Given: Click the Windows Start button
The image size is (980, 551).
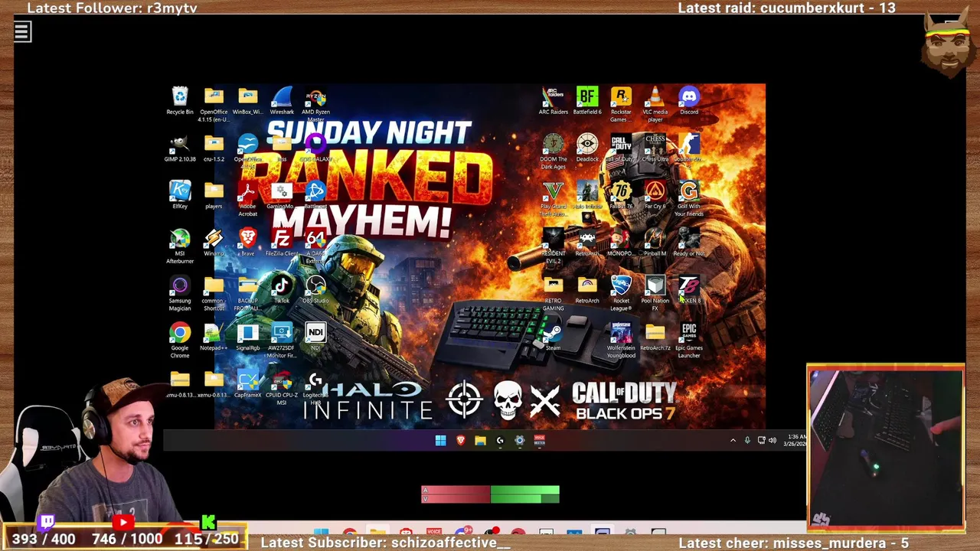Looking at the screenshot, I should [440, 440].
